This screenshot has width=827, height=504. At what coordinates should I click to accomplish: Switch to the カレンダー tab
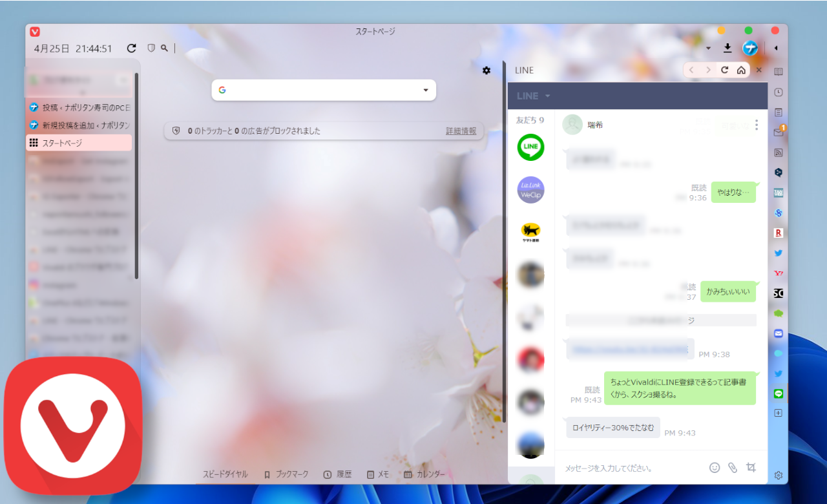[424, 474]
